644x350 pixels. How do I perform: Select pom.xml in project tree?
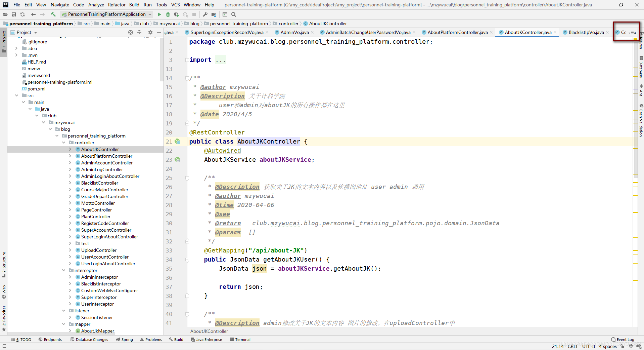[36, 89]
